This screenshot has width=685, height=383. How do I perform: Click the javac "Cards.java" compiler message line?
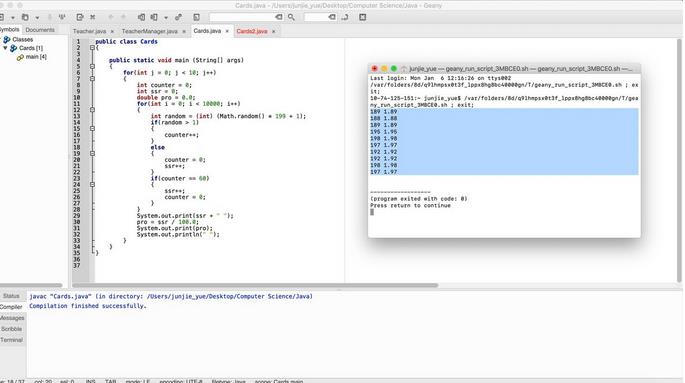[x=171, y=297]
